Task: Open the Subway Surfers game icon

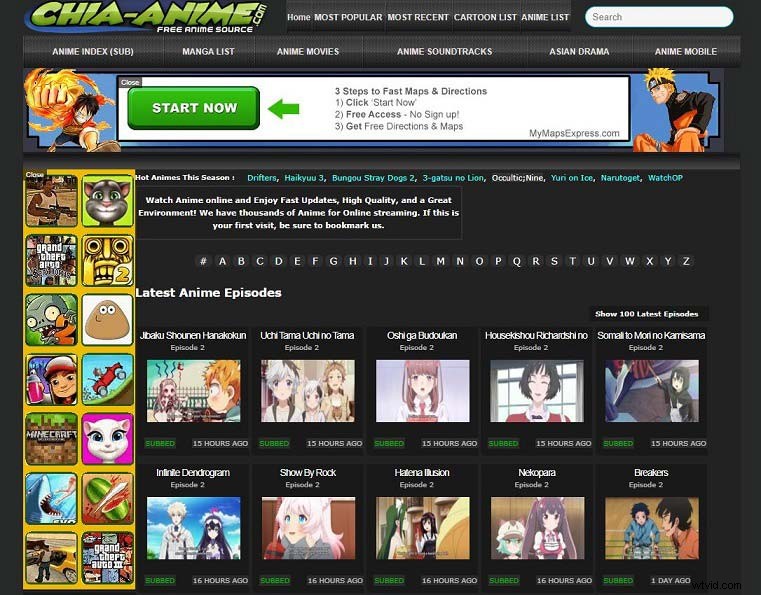Action: tap(51, 380)
